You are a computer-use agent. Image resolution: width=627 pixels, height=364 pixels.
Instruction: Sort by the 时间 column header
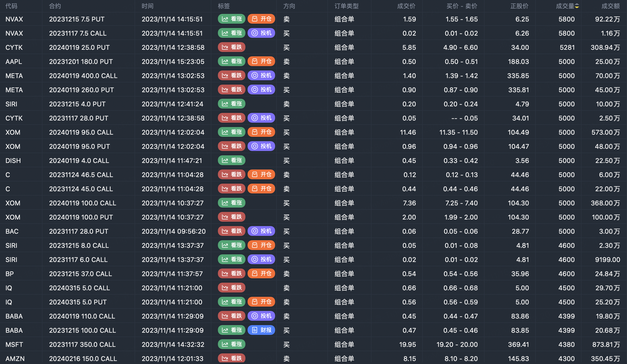pos(148,6)
